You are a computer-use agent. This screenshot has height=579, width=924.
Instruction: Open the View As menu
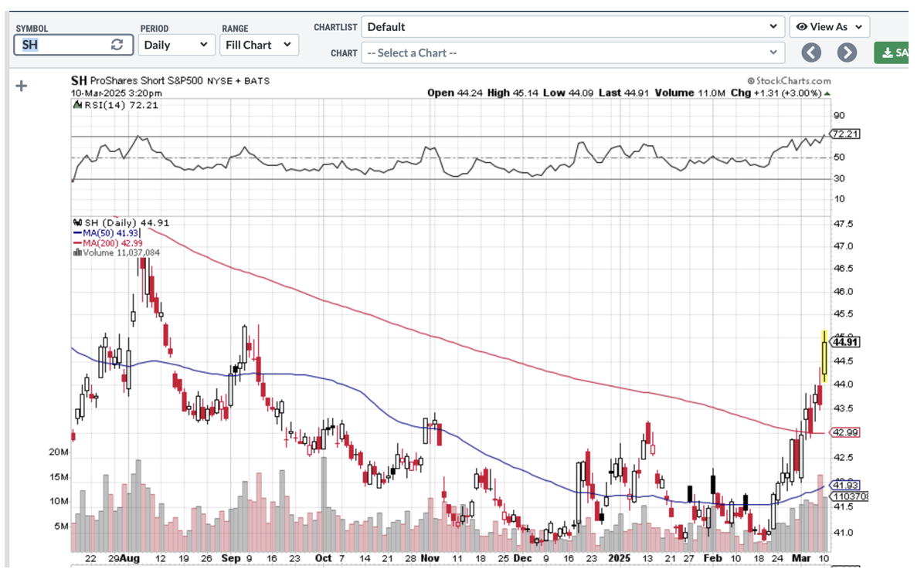click(830, 27)
